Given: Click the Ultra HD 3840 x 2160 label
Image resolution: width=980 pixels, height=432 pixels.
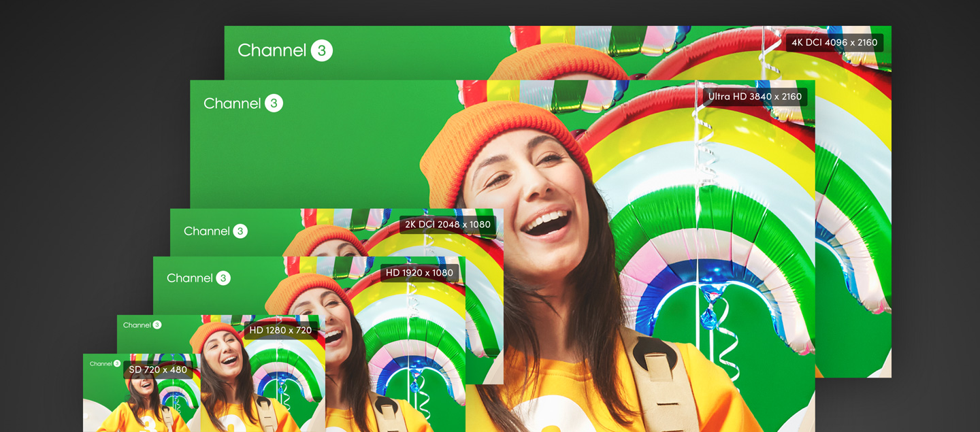Looking at the screenshot, I should click(x=755, y=97).
